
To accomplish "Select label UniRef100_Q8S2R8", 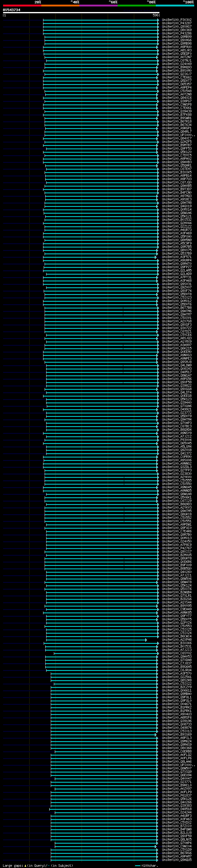I will [177, 680].
